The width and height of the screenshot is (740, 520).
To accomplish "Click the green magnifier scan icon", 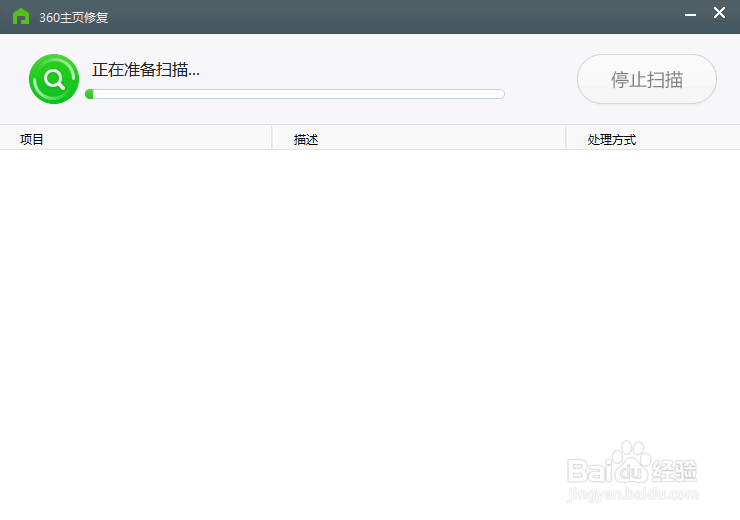I will click(54, 79).
